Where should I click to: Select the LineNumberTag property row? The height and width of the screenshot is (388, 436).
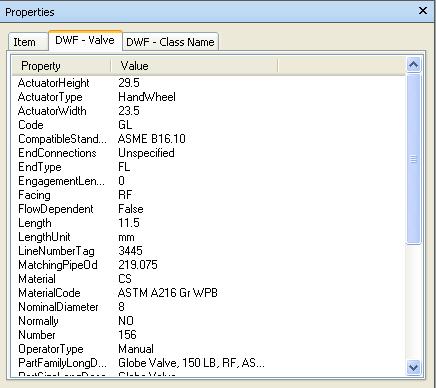point(209,251)
